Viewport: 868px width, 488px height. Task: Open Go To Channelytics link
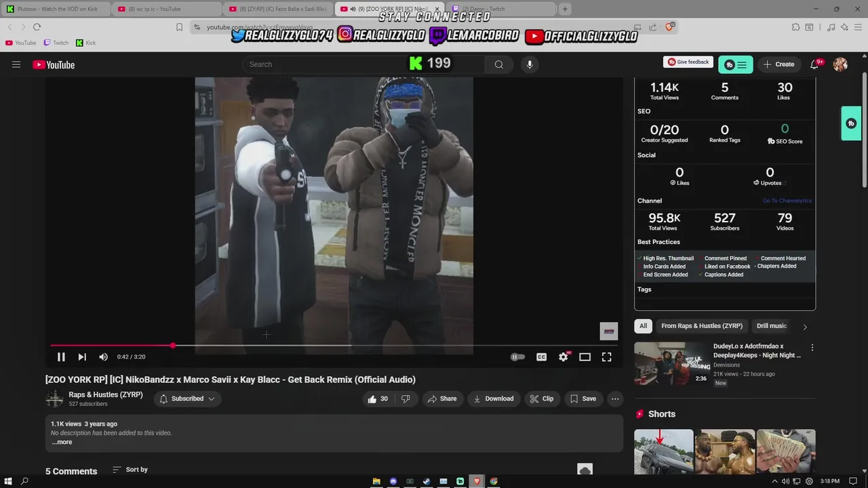tap(787, 201)
